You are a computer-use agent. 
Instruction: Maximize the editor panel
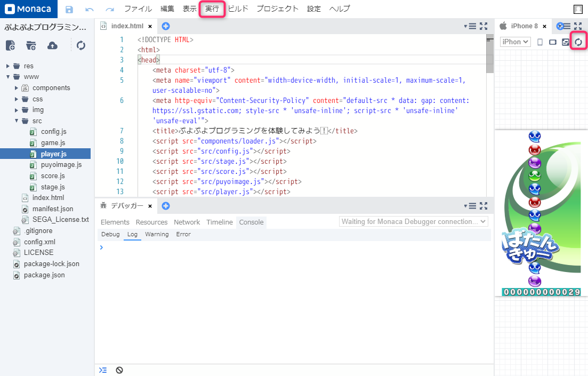484,26
